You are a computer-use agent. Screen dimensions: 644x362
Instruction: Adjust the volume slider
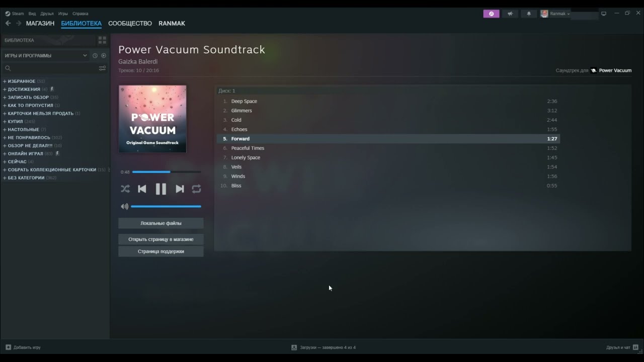point(166,206)
